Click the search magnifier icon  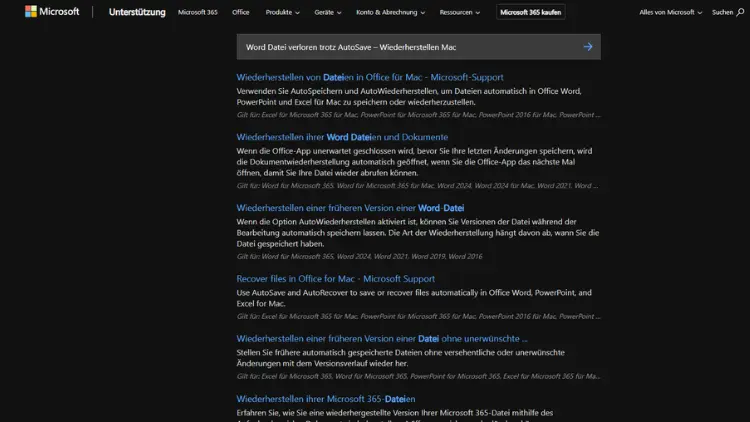pyautogui.click(x=741, y=12)
